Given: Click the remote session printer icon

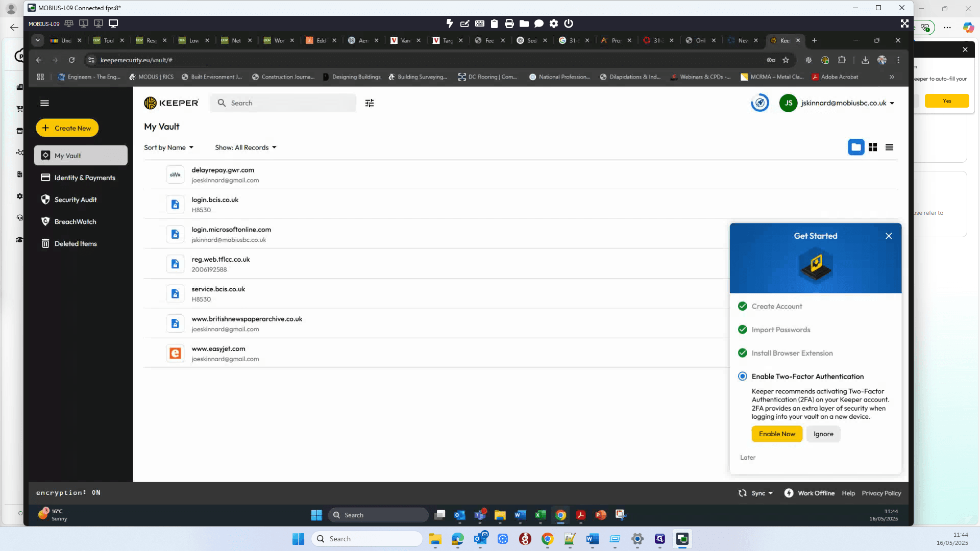Looking at the screenshot, I should coord(509,23).
